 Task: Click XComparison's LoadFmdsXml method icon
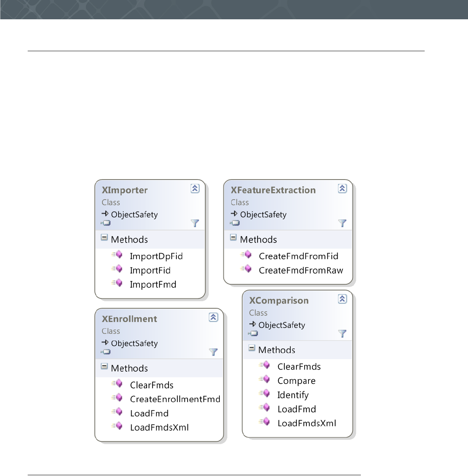click(264, 422)
